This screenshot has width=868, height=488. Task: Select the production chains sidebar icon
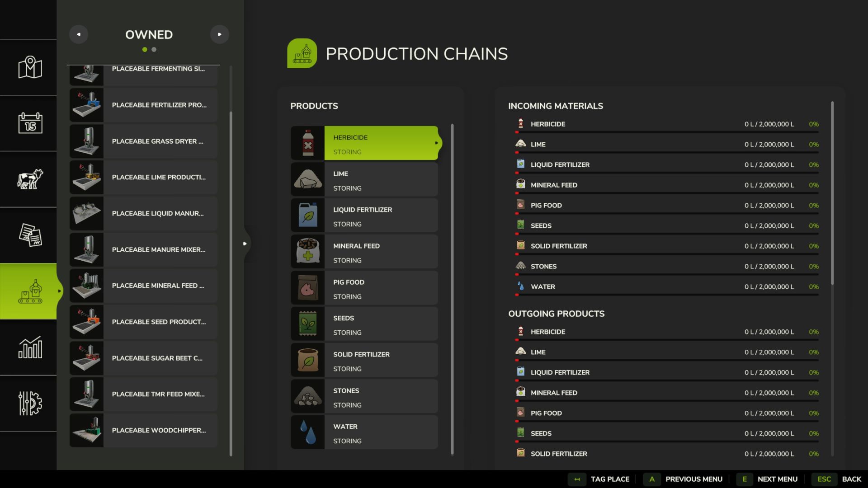30,291
